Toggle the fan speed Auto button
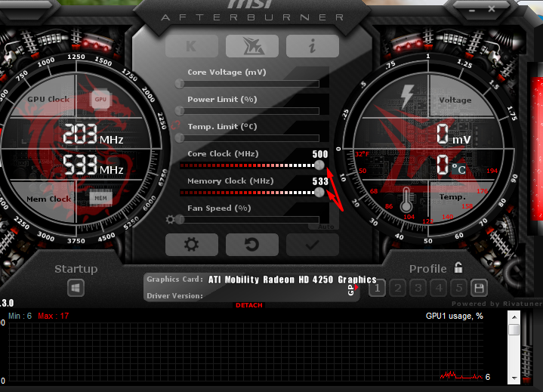 (x=325, y=226)
